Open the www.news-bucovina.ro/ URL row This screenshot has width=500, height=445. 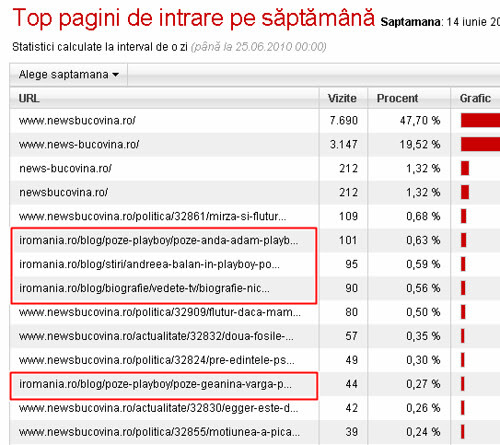click(79, 144)
